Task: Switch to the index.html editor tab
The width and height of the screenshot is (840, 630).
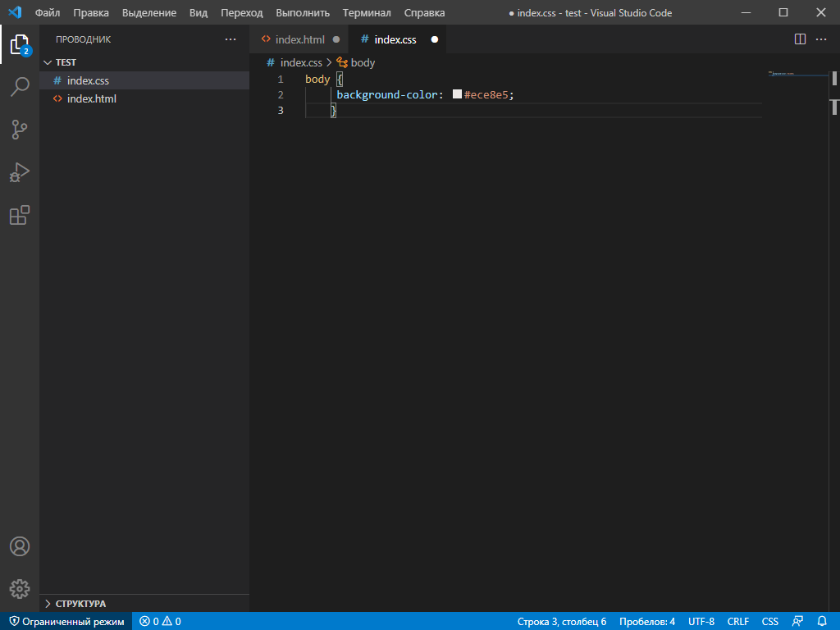Action: click(x=299, y=39)
